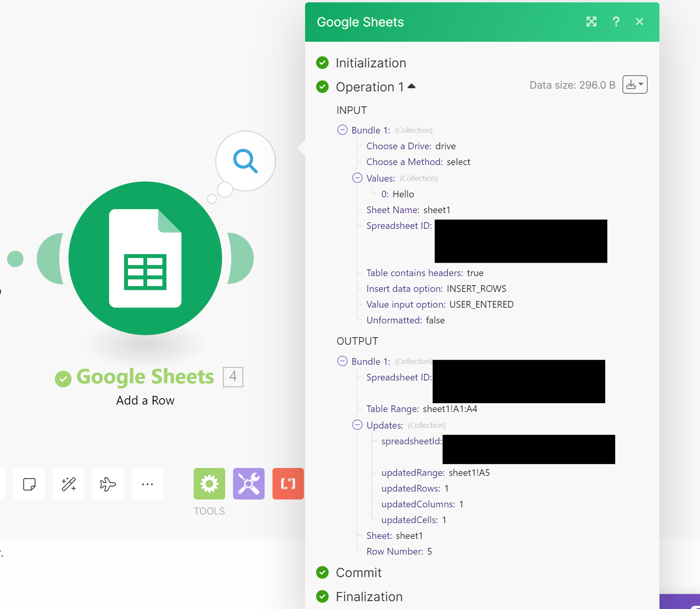Click the Unformatted: false row
The image size is (700, 609).
tap(406, 320)
